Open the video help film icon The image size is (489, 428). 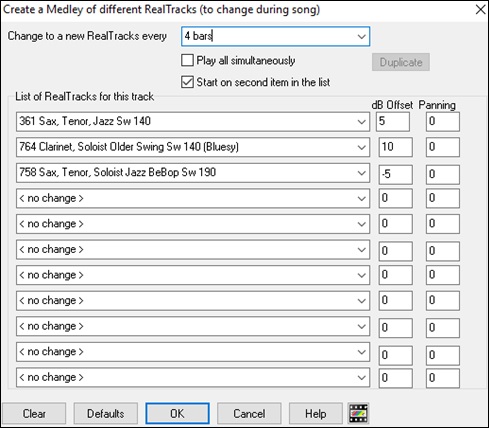pos(358,414)
